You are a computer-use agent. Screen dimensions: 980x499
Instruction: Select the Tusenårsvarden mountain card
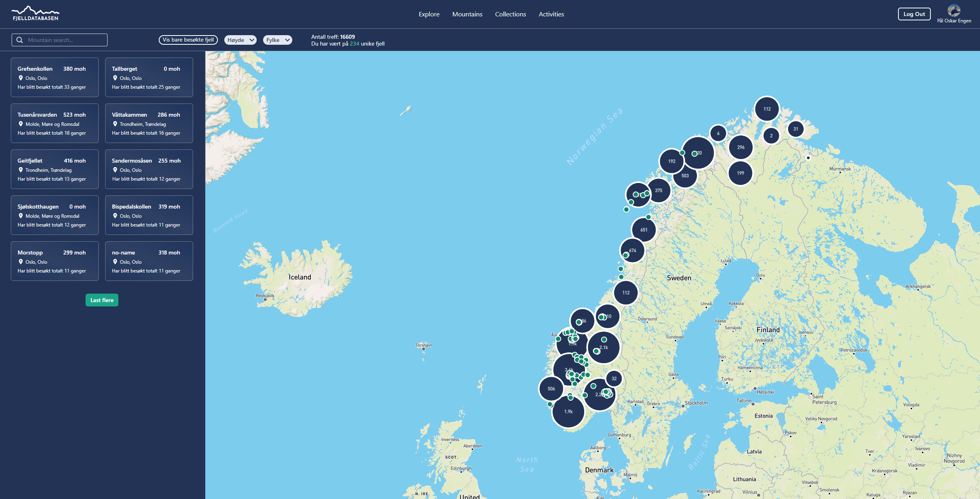point(55,123)
